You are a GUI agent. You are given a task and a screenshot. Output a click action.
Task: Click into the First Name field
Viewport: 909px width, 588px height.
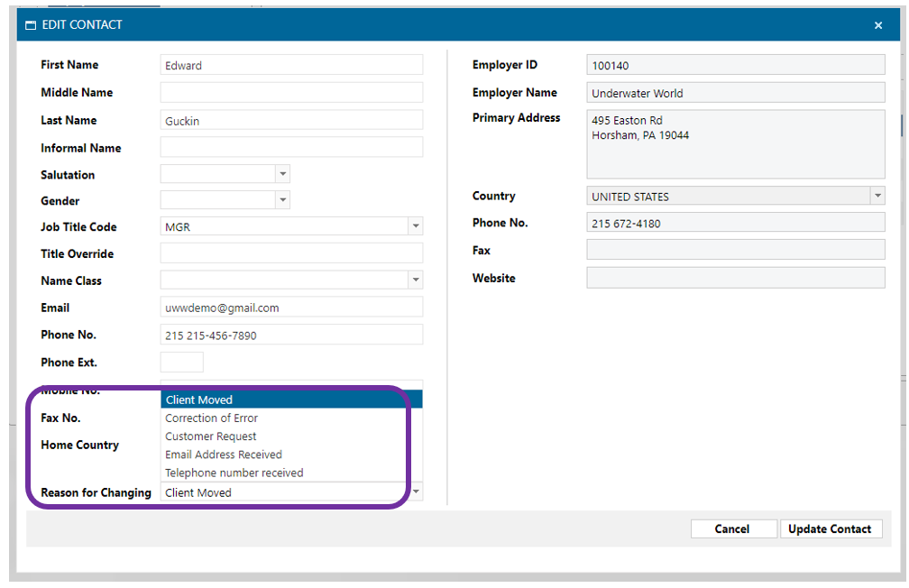tap(291, 65)
